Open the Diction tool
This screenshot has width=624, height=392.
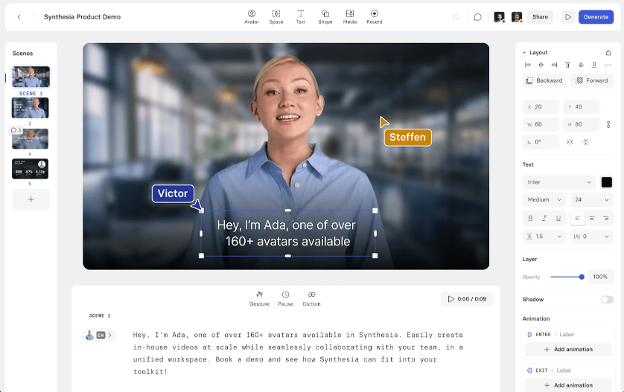(311, 298)
